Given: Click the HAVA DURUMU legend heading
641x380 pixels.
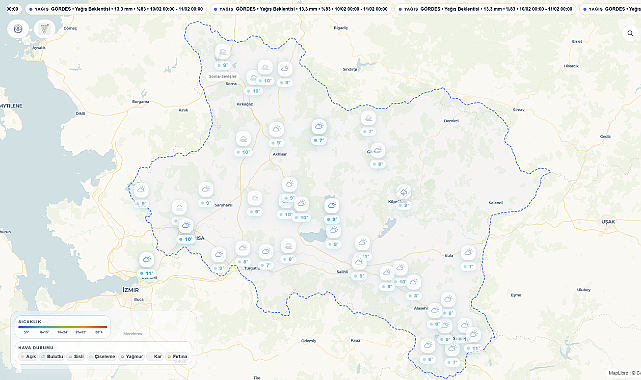Looking at the screenshot, I should pyautogui.click(x=36, y=348).
